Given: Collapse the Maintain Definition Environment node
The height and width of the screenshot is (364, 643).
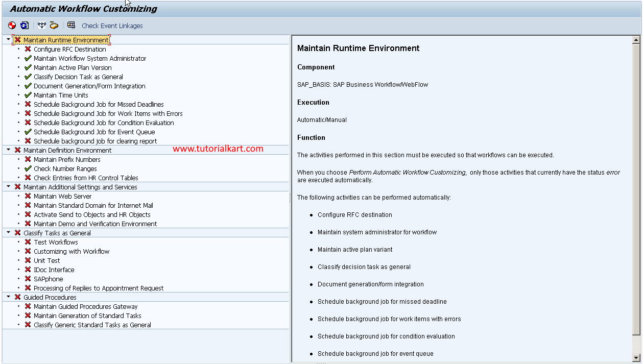Looking at the screenshot, I should pos(7,150).
